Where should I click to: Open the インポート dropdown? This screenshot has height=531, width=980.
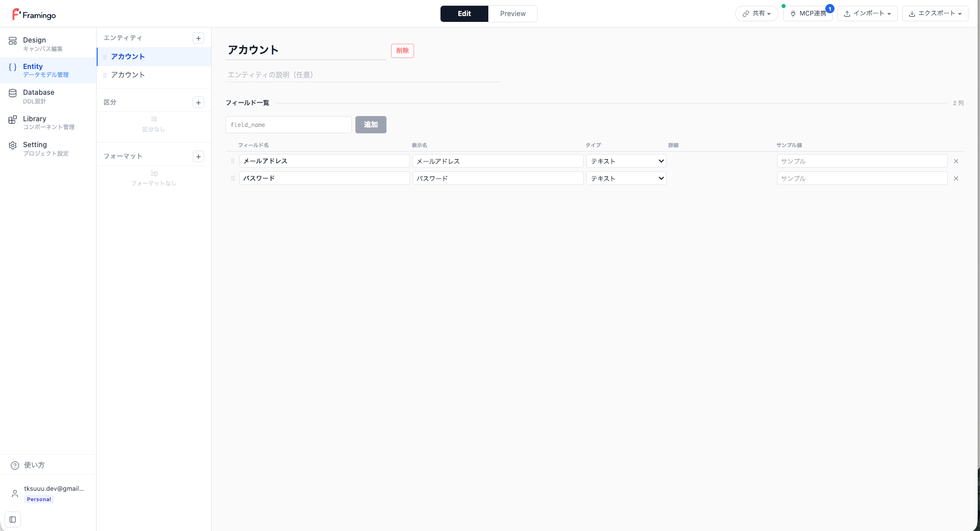(867, 14)
